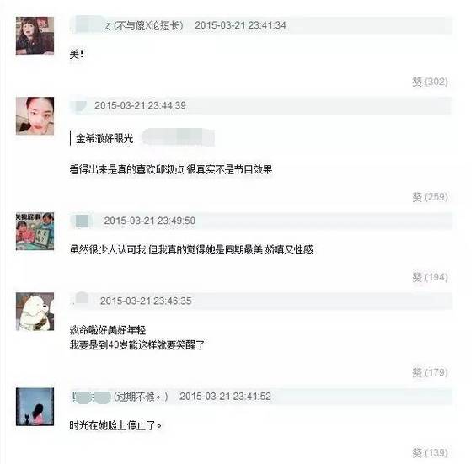This screenshot has height=464, width=476.
Task: Select comment text 救命啦好美好年轻
Action: (x=108, y=330)
